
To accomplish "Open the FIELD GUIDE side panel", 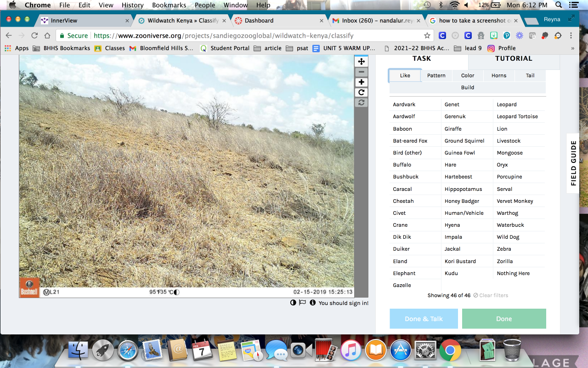I will click(573, 163).
